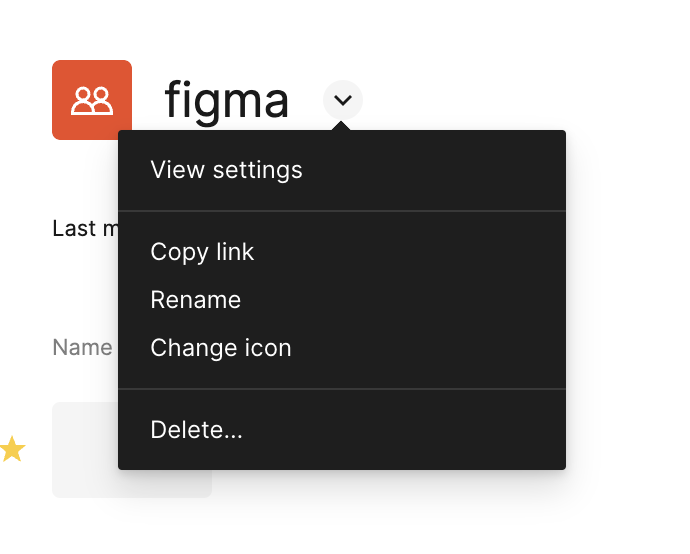
Task: Click the yellow star favorite icon
Action: click(12, 450)
